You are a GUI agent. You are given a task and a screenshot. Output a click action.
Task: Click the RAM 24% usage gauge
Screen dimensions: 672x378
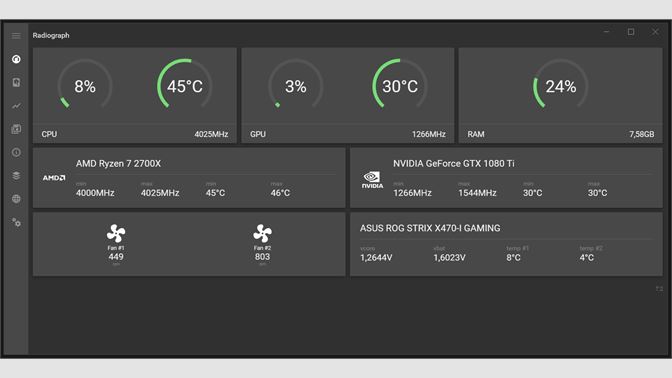pos(561,85)
